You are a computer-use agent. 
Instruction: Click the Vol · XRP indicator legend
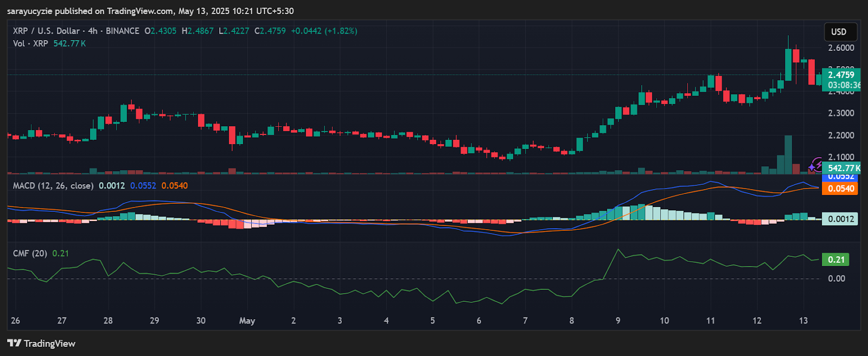(30, 43)
